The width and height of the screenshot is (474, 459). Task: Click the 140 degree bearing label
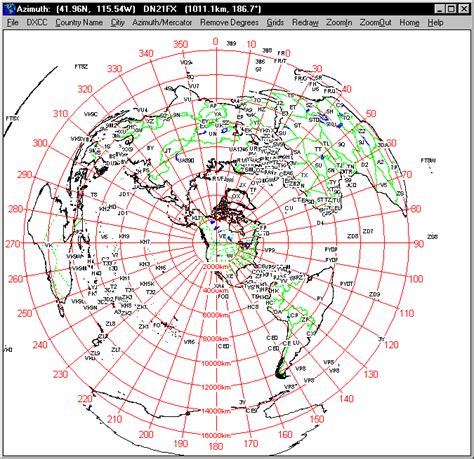click(346, 399)
